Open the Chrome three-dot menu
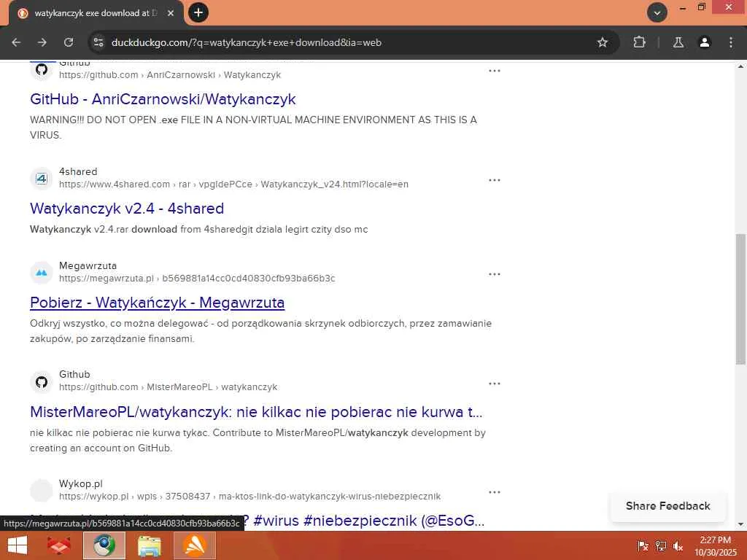Viewport: 747px width, 560px height. 731,42
